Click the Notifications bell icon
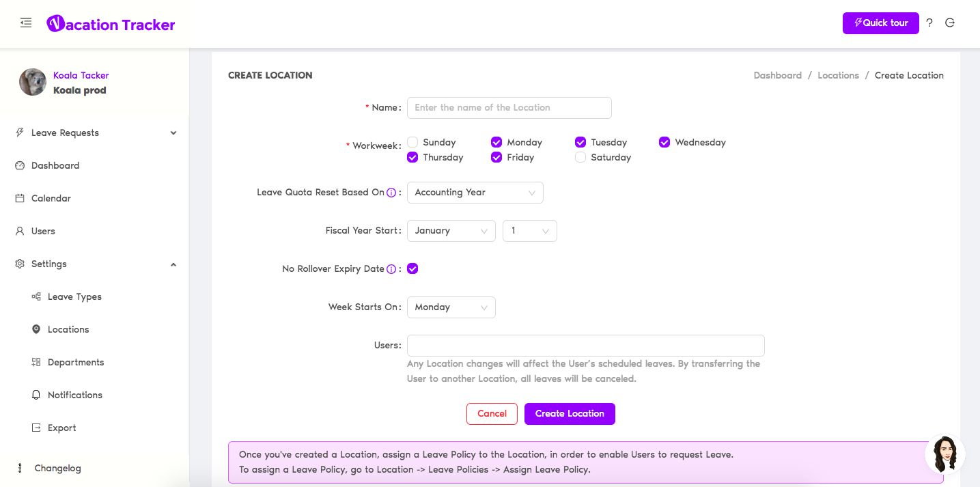 coord(36,395)
